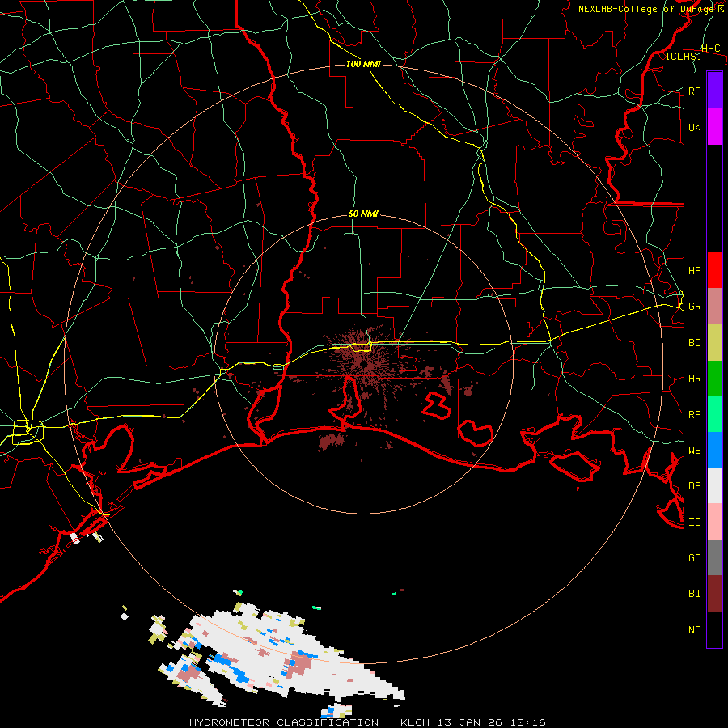Click the [CLAS] unit label

(684, 56)
